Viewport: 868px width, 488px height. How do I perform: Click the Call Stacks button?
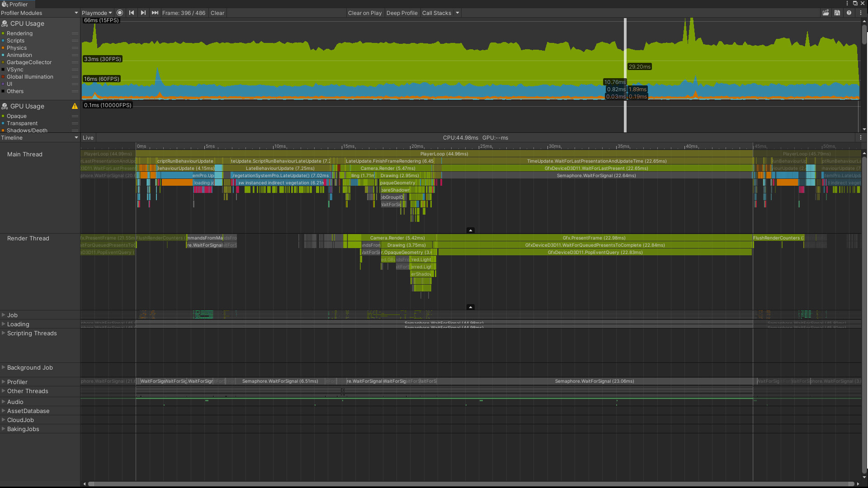tap(437, 13)
